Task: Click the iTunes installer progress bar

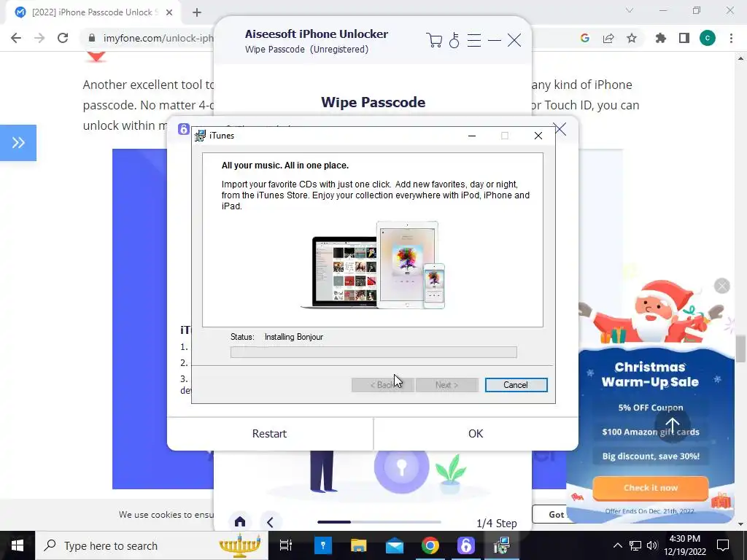Action: click(373, 352)
